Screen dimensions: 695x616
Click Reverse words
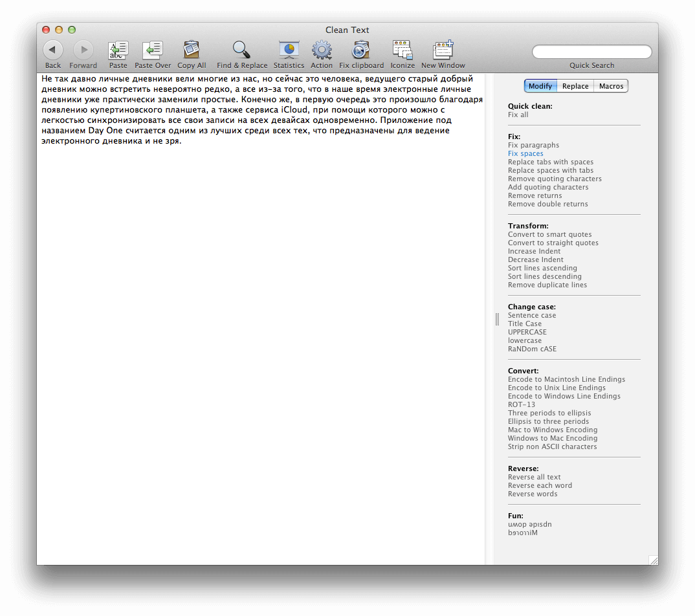click(x=533, y=494)
